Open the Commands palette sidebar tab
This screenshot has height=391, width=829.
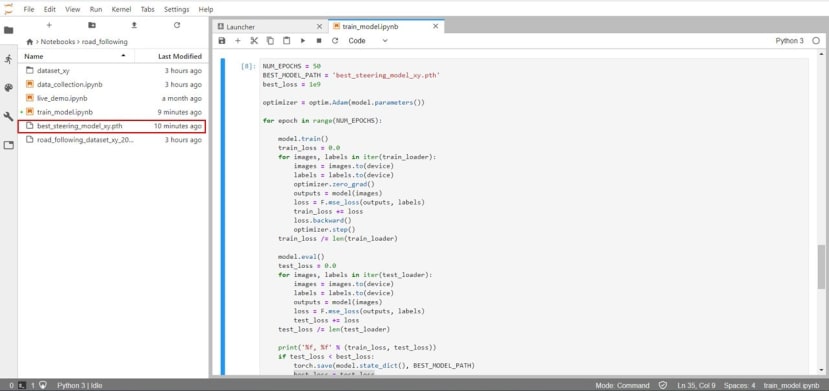click(8, 88)
